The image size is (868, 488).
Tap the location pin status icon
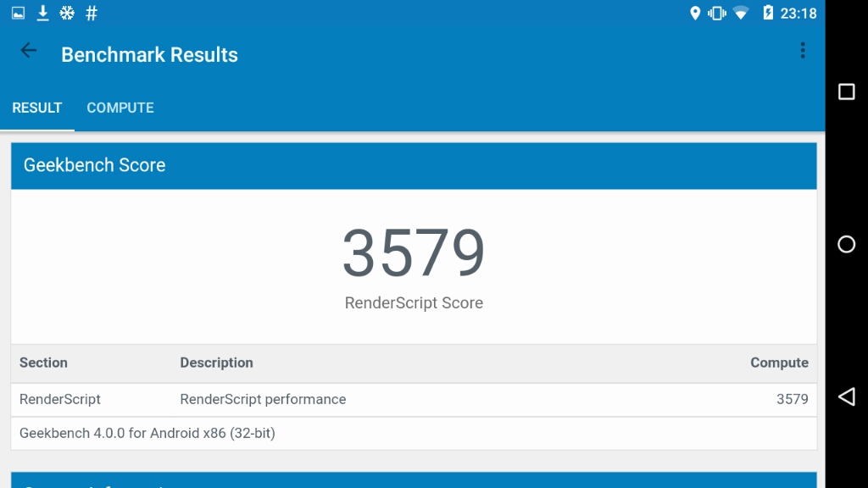(x=695, y=14)
